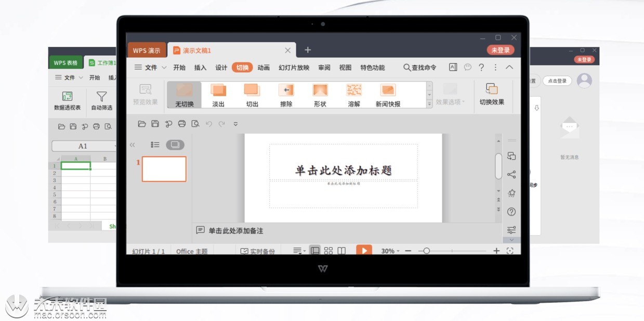Open the 特色功能 tab
Viewport: 644px width, 321px height.
373,68
